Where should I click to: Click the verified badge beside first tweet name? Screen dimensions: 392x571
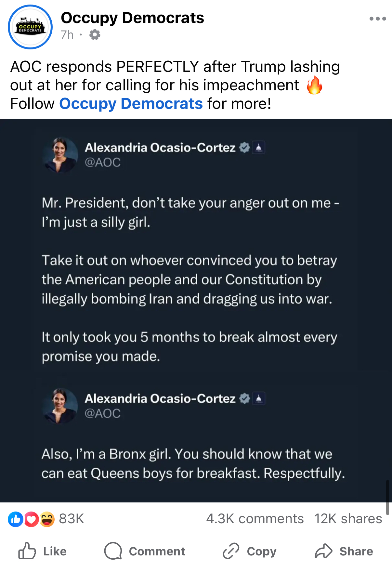244,148
